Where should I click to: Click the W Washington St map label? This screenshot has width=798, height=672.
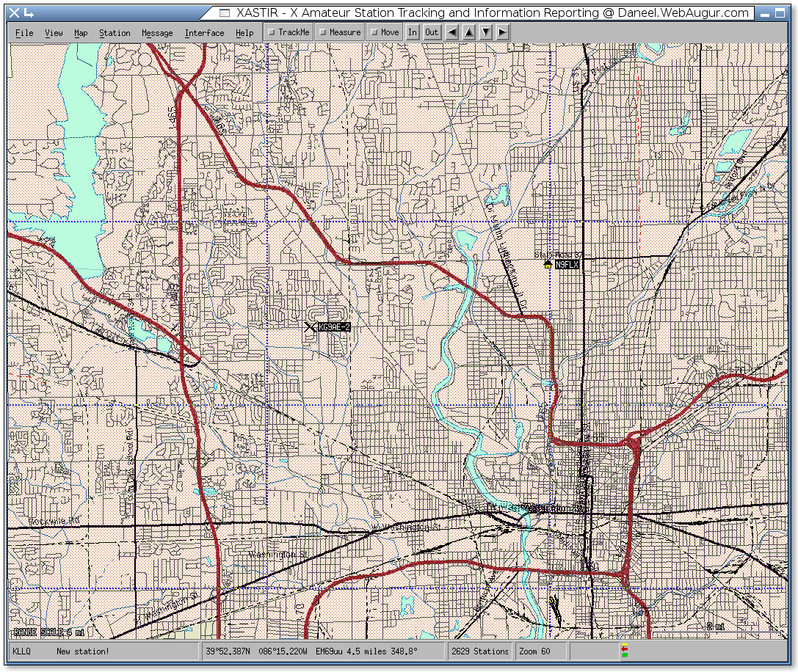click(x=405, y=527)
